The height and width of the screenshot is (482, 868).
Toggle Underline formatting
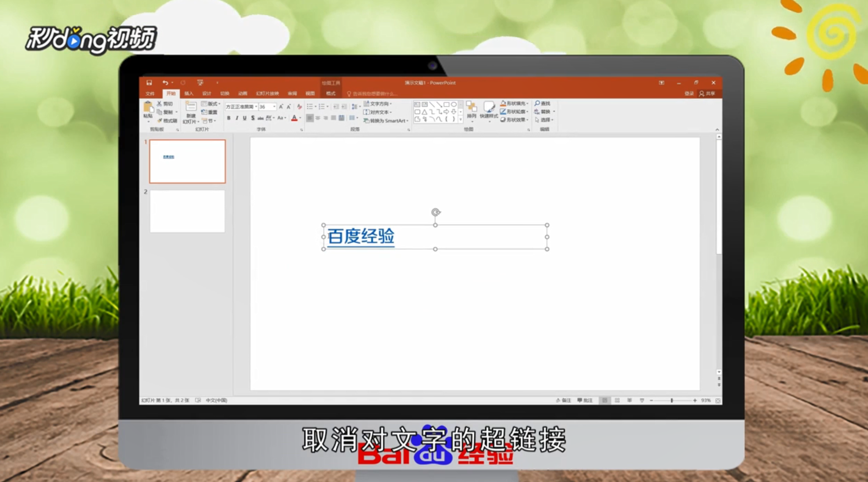coord(244,118)
